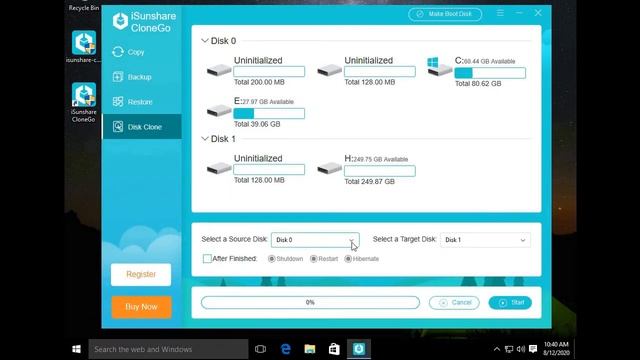Click the 0% clone progress bar

(x=310, y=302)
